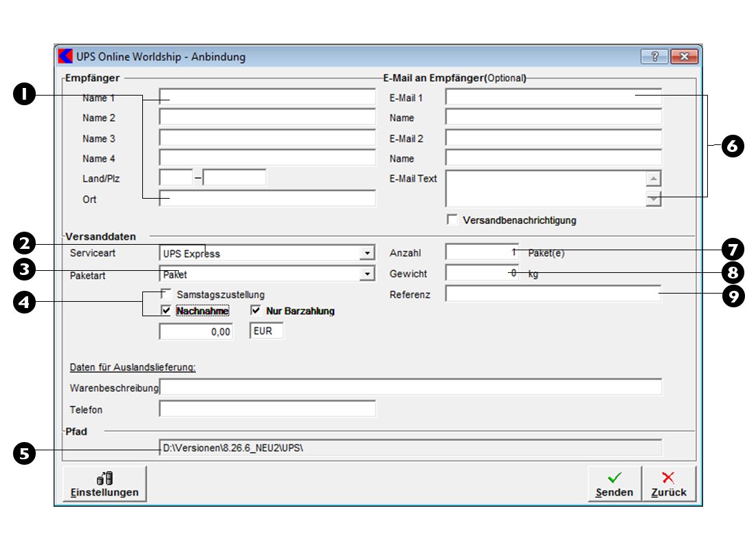Click the Nachnahme amount field 0,00
The width and height of the screenshot is (756, 550).
click(x=197, y=331)
